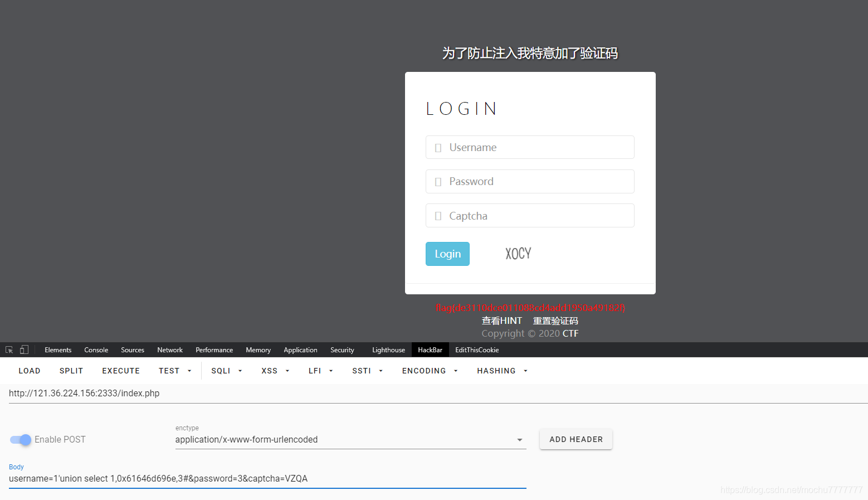This screenshot has width=868, height=500.
Task: Open the SQLI dropdown menu
Action: click(x=226, y=371)
